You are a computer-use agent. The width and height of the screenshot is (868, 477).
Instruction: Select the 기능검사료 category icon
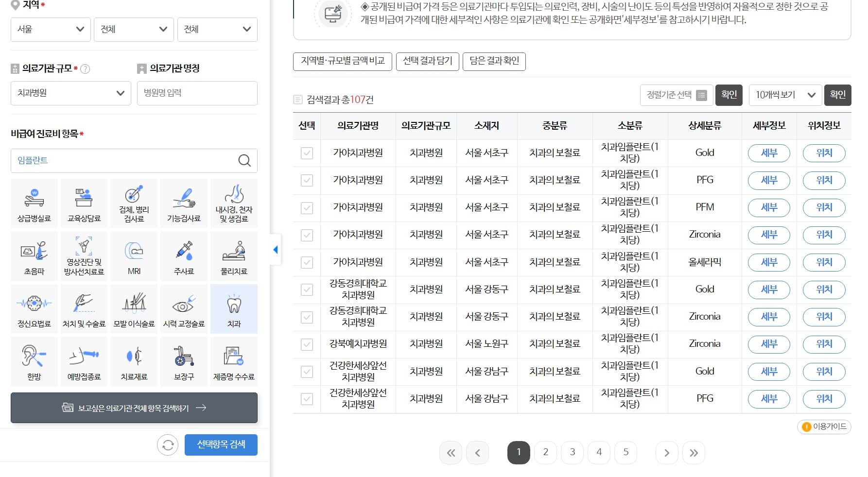(x=184, y=204)
